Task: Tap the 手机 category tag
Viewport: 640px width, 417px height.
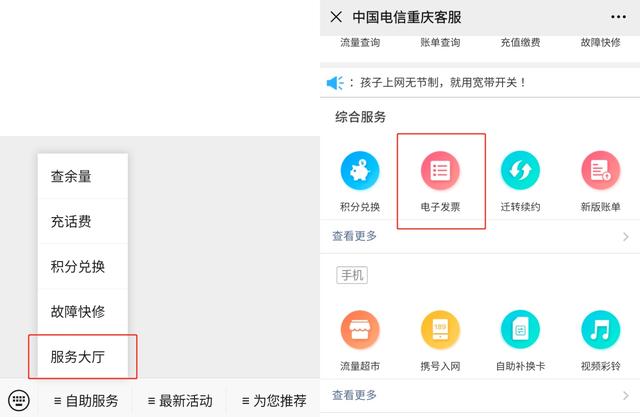Action: pos(352,275)
